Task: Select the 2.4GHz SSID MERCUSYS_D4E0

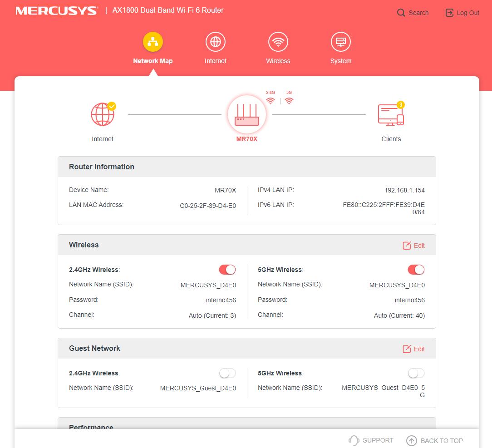Action: 208,285
